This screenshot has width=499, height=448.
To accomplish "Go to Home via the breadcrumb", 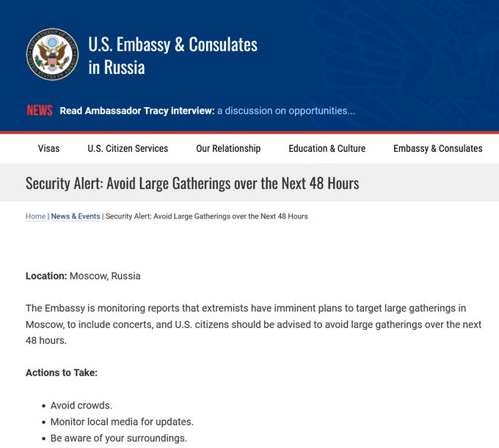I will [35, 216].
